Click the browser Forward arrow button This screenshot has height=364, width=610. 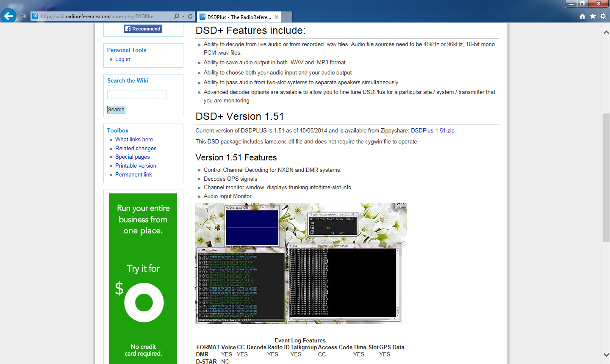(x=23, y=16)
